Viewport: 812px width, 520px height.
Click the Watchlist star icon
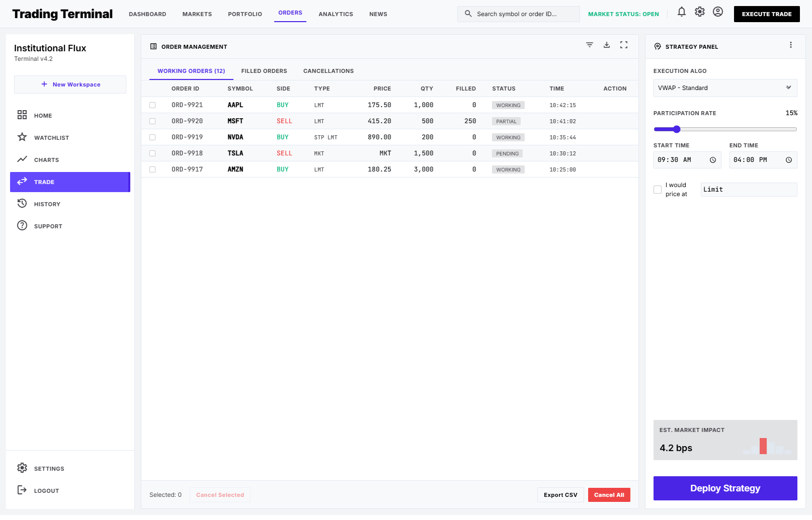click(x=22, y=137)
